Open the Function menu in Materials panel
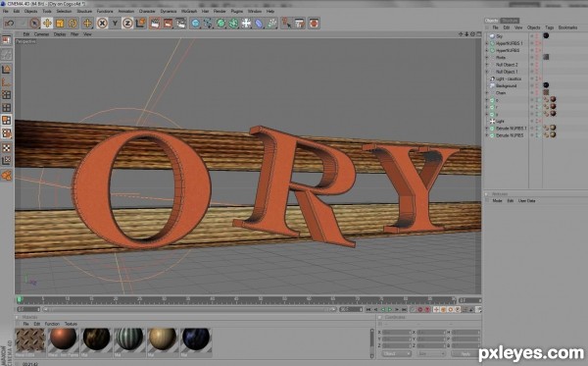This screenshot has height=366, width=588. coord(52,324)
